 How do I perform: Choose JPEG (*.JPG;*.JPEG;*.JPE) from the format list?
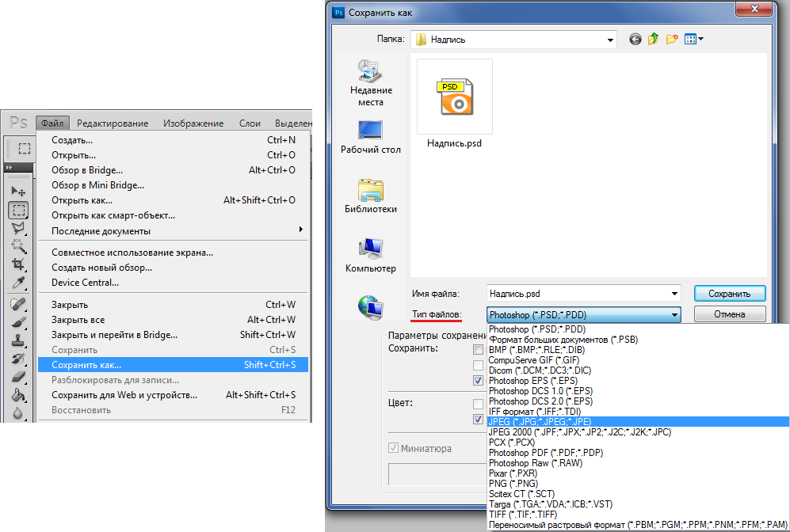click(x=638, y=422)
